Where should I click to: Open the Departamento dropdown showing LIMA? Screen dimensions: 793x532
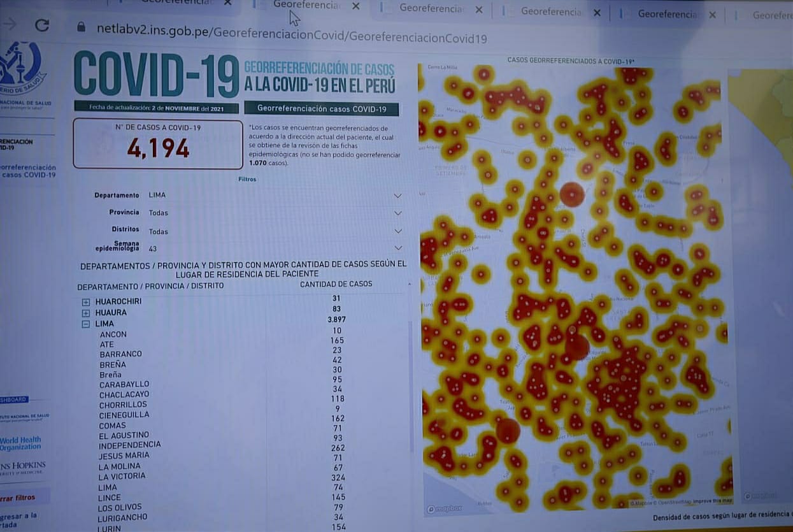pos(397,196)
